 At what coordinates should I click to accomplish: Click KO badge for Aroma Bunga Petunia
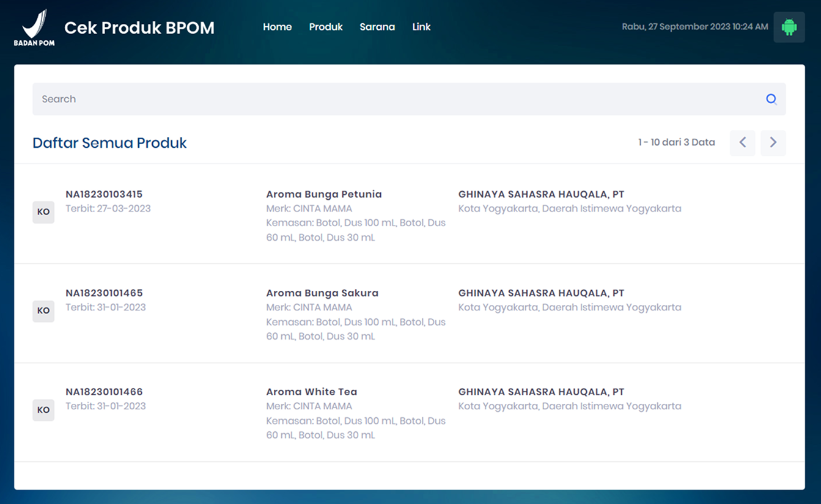[x=43, y=212]
